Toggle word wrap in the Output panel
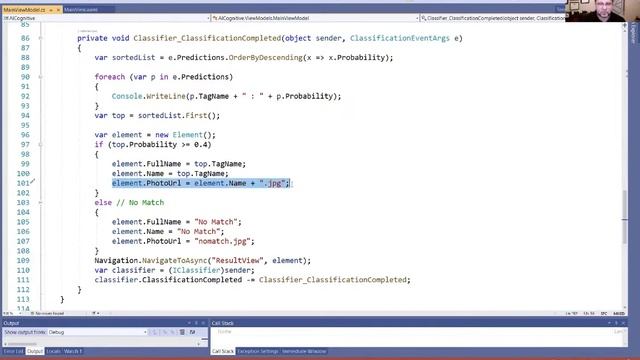The image size is (640, 360). pyautogui.click(x=192, y=332)
